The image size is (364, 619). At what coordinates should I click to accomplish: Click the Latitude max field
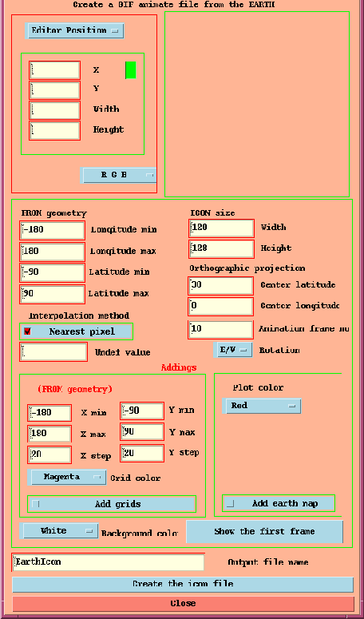pos(53,295)
